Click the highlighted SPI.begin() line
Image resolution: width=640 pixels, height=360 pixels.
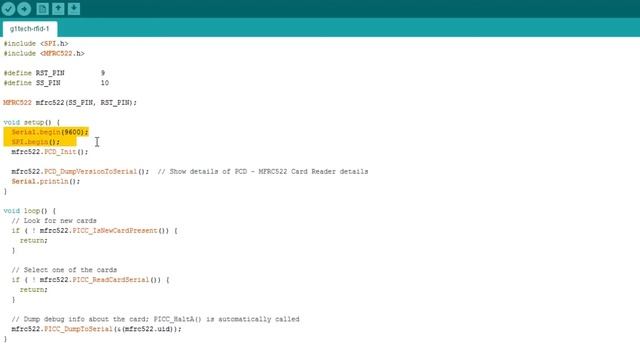36,142
